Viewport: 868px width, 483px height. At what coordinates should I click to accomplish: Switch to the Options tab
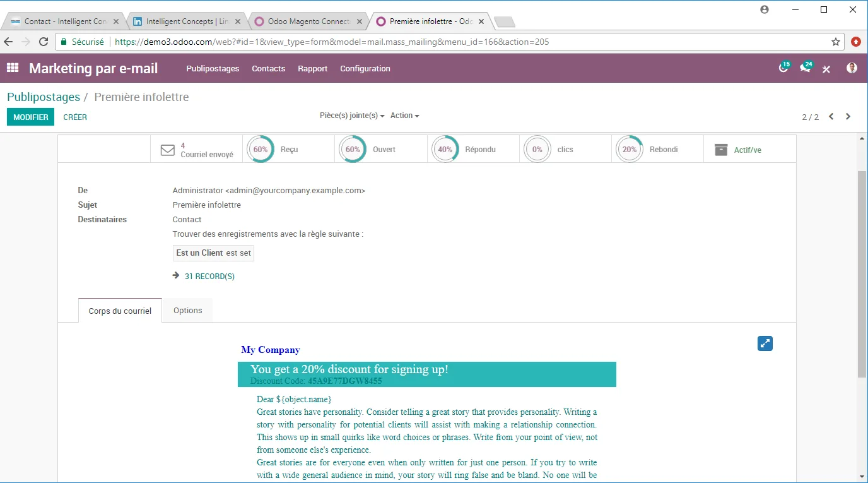(x=187, y=310)
